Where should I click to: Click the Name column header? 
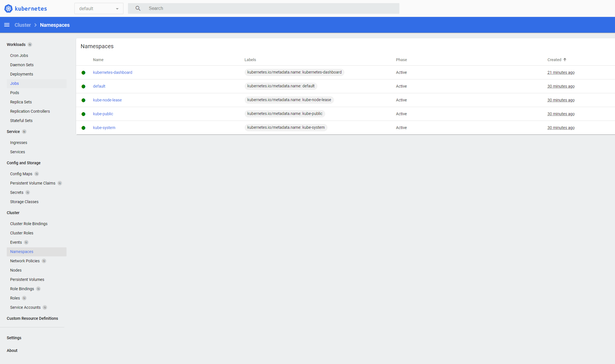point(98,60)
